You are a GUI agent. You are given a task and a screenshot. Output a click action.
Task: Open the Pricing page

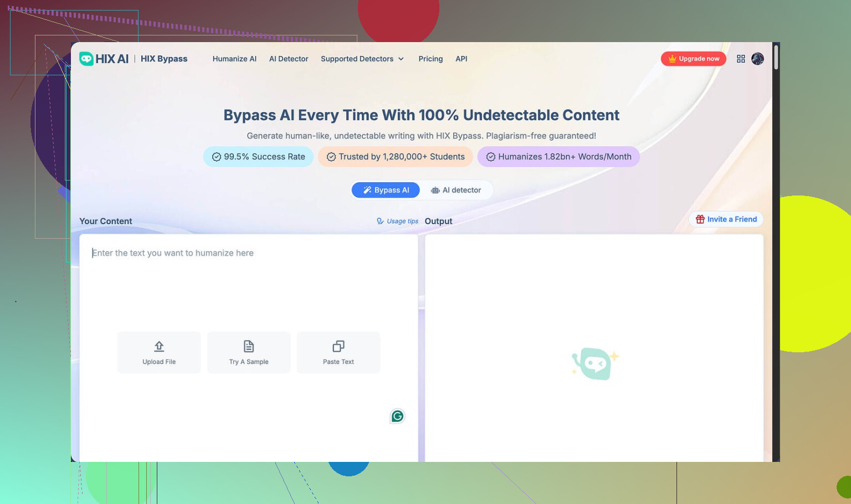coord(430,59)
